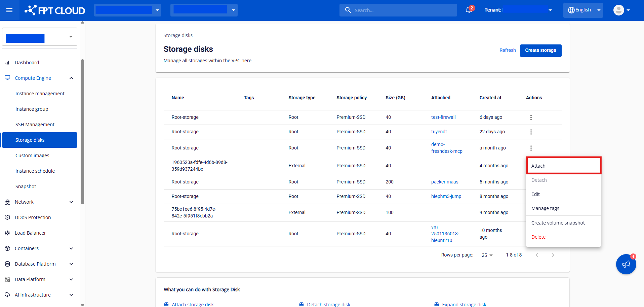Click the user avatar icon
644x307 pixels.
618,10
